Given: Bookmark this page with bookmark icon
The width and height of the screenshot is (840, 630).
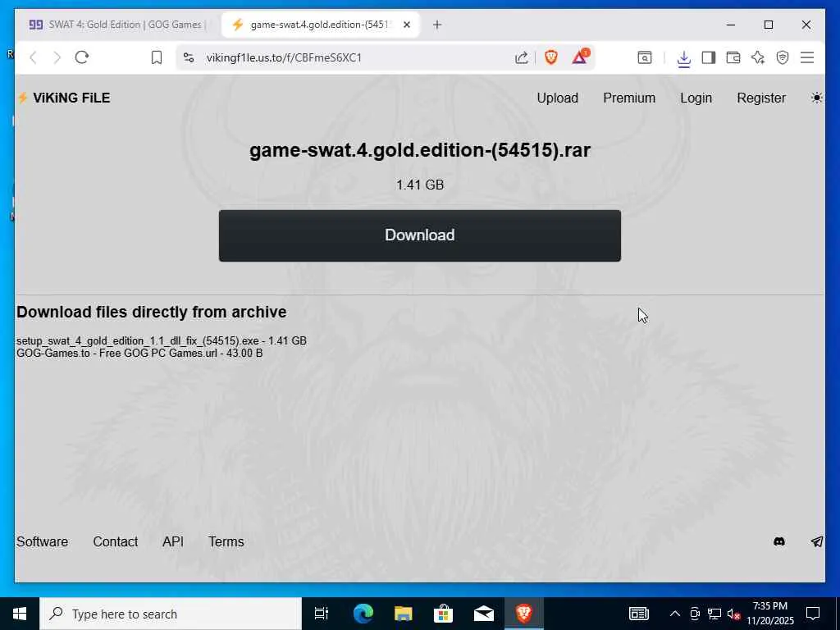Looking at the screenshot, I should [x=157, y=57].
